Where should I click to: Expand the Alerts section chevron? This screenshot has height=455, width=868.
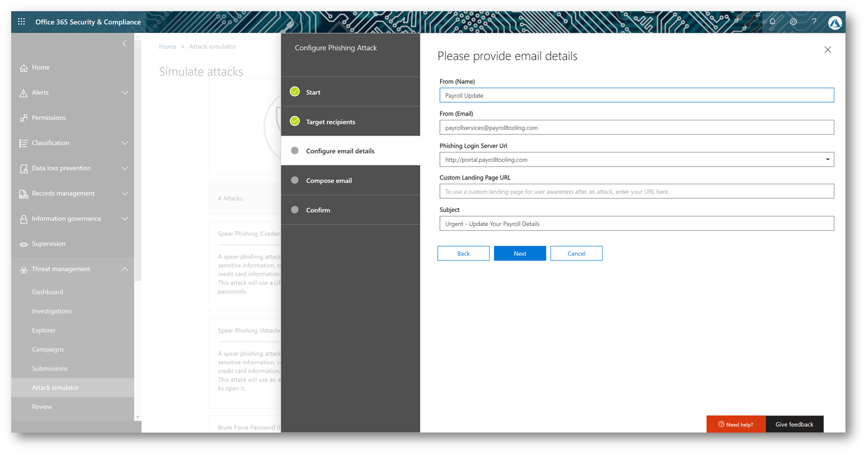coord(125,93)
